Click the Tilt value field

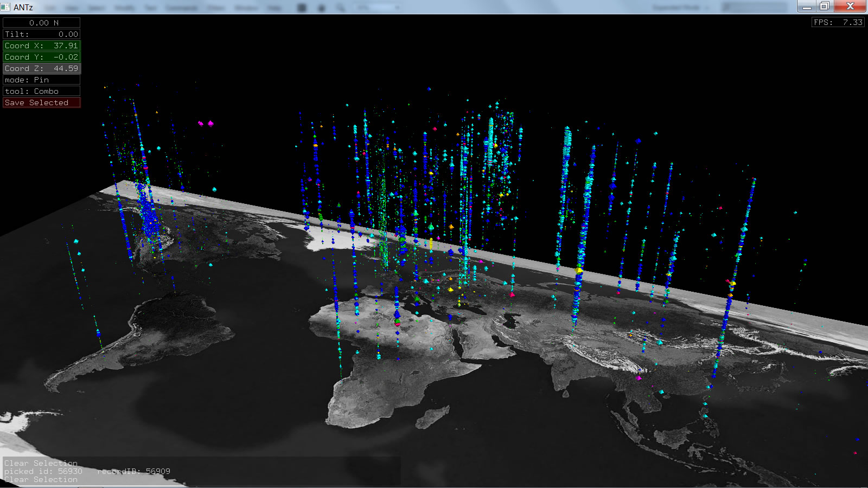pos(42,34)
